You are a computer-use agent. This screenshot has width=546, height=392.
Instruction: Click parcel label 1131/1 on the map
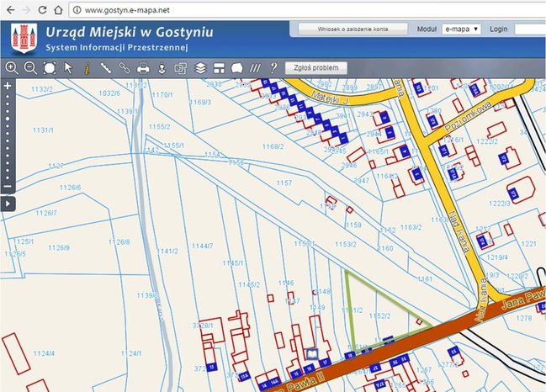43,130
